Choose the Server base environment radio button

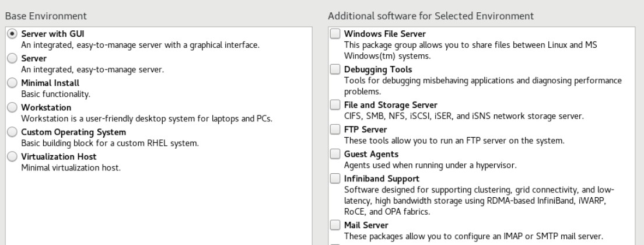click(x=12, y=58)
